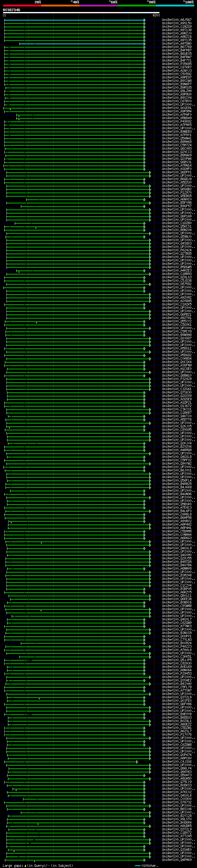This screenshot has height=868, width=197.
Task: Select the UniRef100_A7PAF0 hit label
Action: pos(177,115)
